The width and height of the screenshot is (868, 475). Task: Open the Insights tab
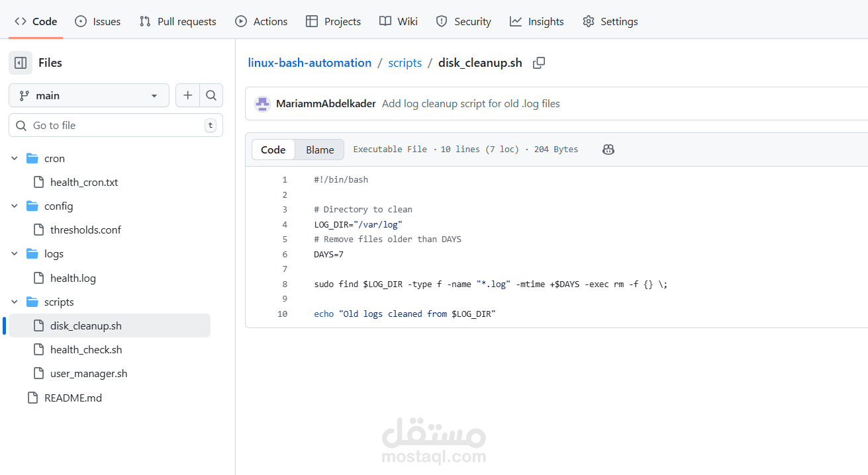coord(537,21)
